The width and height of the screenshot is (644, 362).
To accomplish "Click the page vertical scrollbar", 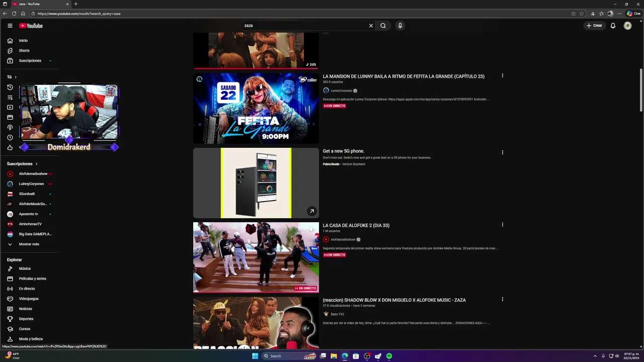I will click(641, 90).
